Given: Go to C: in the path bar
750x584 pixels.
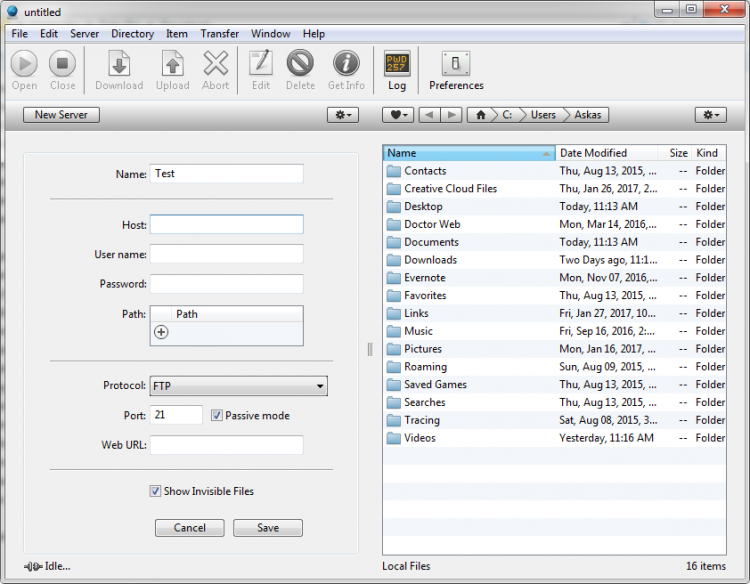Looking at the screenshot, I should (507, 115).
